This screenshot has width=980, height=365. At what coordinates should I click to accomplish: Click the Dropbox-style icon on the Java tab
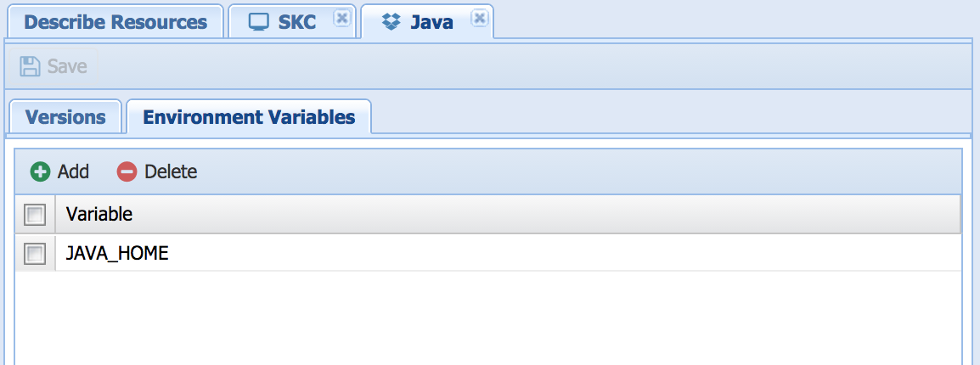[x=391, y=22]
